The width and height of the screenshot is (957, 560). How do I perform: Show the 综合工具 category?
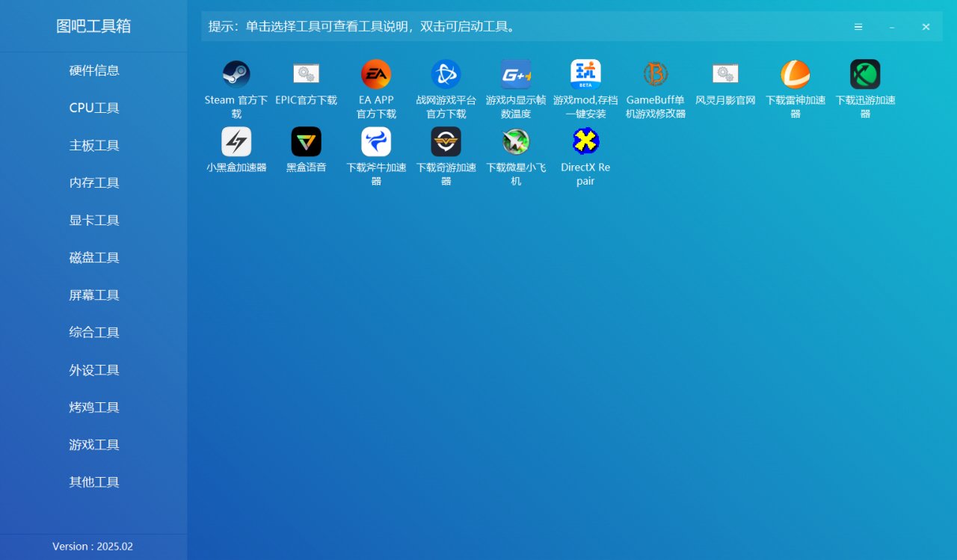(x=94, y=332)
